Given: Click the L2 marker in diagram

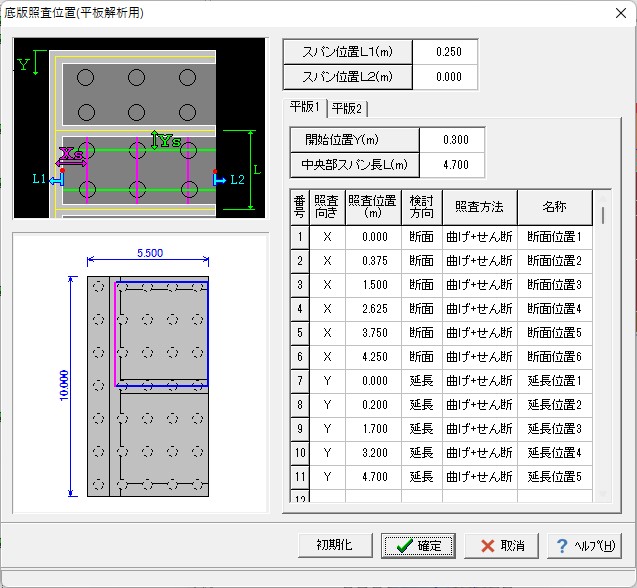Looking at the screenshot, I should pos(237,180).
